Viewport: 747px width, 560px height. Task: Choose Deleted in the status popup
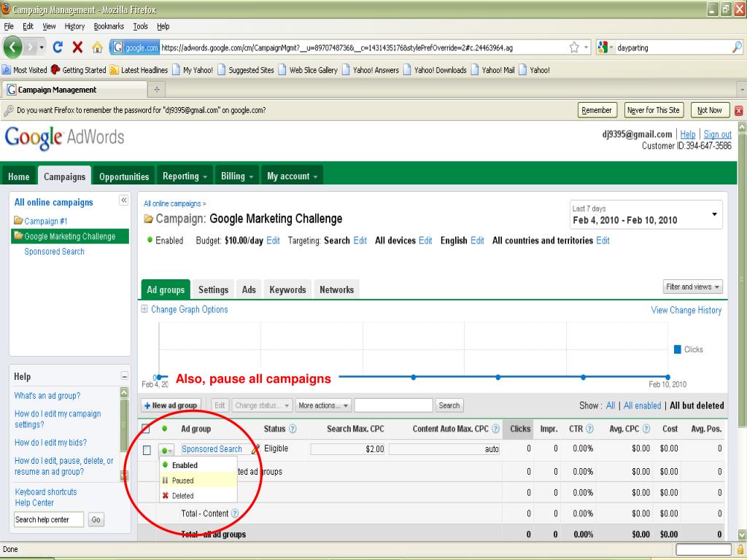pos(198,496)
